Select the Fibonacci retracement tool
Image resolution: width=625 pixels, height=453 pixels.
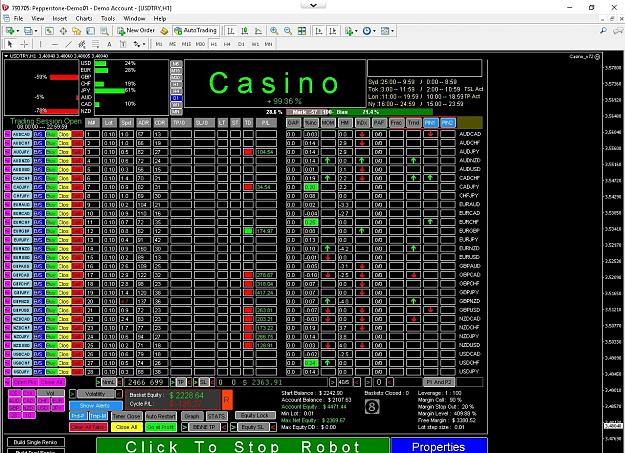point(96,44)
